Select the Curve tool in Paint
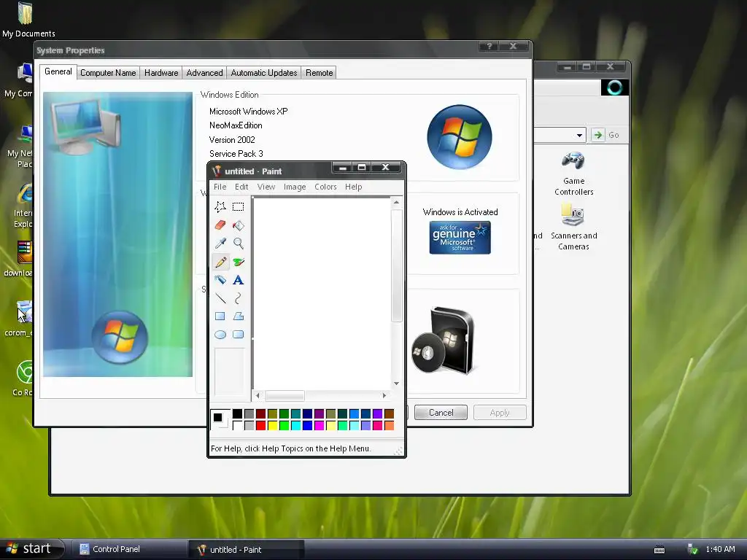 [239, 298]
